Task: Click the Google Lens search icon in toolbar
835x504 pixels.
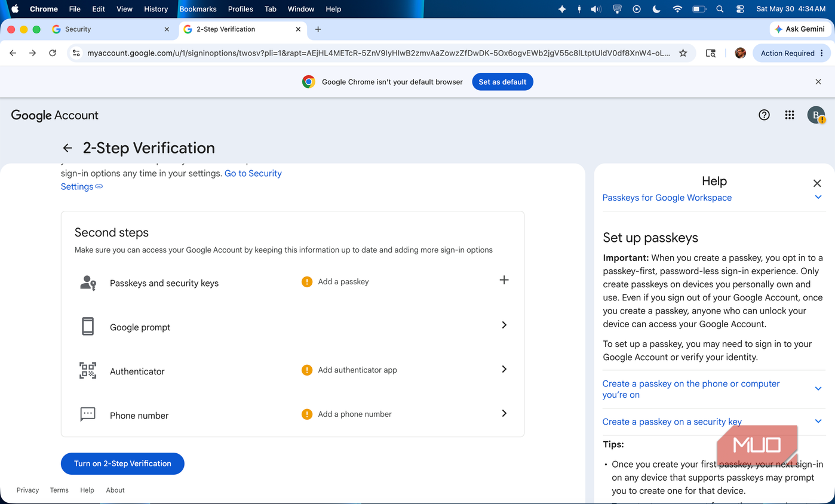Action: pyautogui.click(x=711, y=53)
